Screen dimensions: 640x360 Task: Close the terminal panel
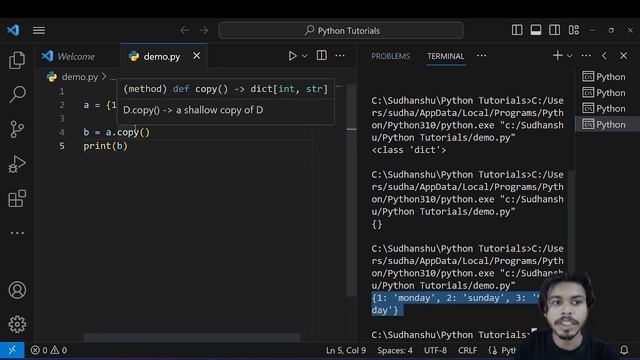(623, 56)
